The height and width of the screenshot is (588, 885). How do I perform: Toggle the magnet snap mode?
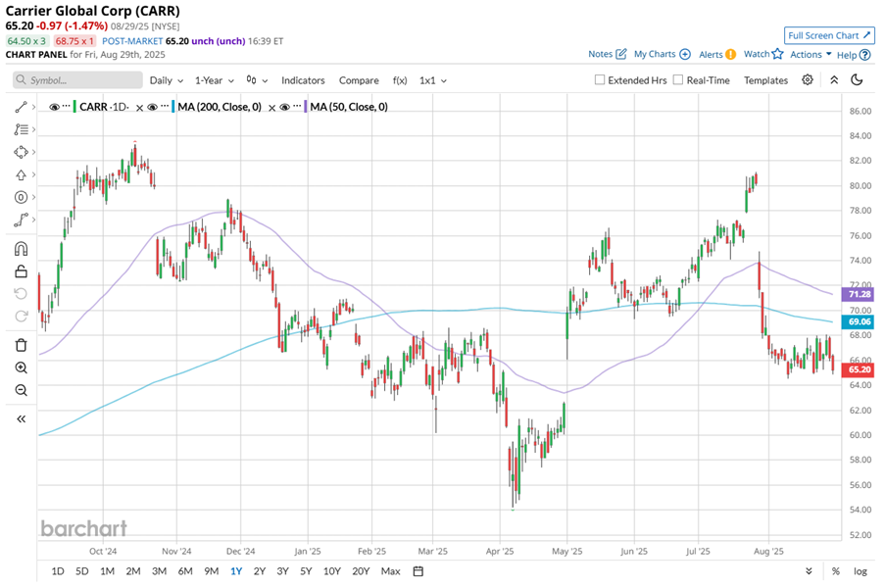21,249
